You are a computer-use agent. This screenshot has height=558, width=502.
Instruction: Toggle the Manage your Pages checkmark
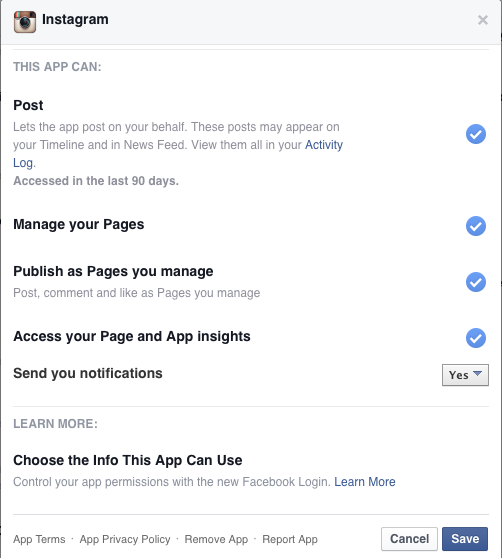[476, 226]
